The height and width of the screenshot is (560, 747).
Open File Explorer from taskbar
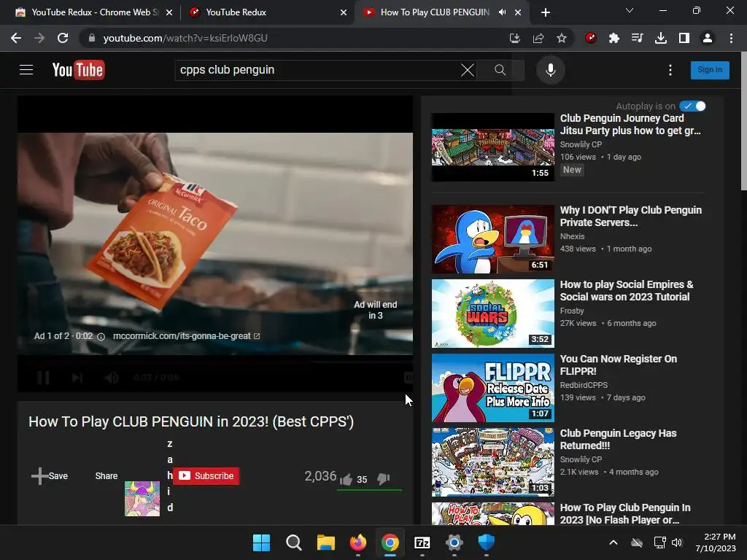click(326, 542)
